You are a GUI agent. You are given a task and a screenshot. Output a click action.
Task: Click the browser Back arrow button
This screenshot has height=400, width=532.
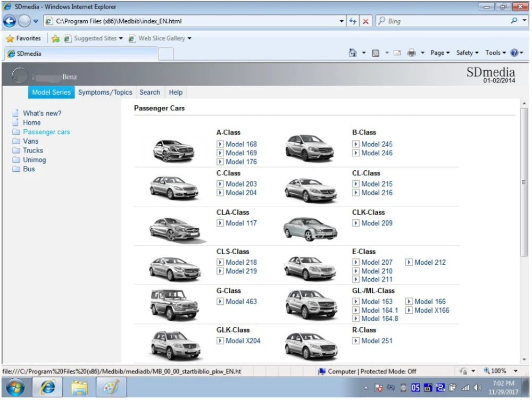(10, 21)
